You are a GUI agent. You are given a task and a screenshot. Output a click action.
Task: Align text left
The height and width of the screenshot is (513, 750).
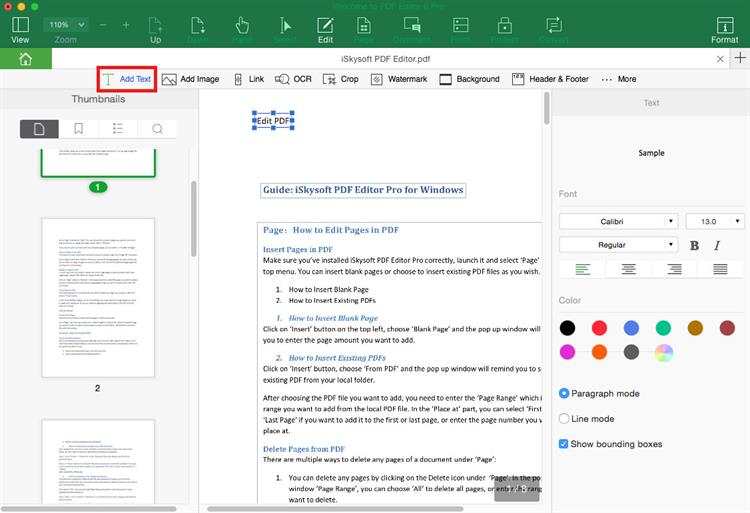583,269
